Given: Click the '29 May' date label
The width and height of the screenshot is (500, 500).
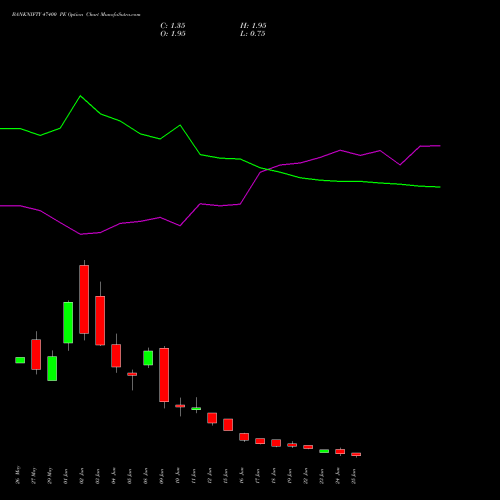Looking at the screenshot, I should [x=50, y=475].
